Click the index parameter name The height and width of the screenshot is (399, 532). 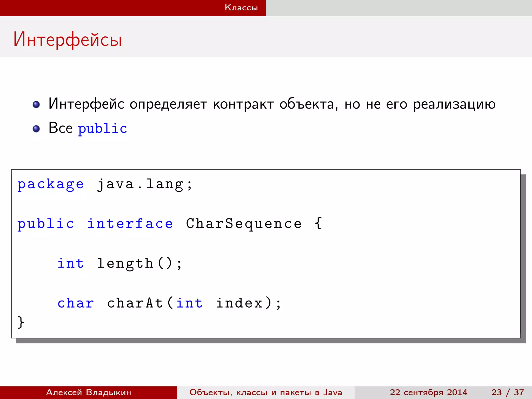[239, 303]
